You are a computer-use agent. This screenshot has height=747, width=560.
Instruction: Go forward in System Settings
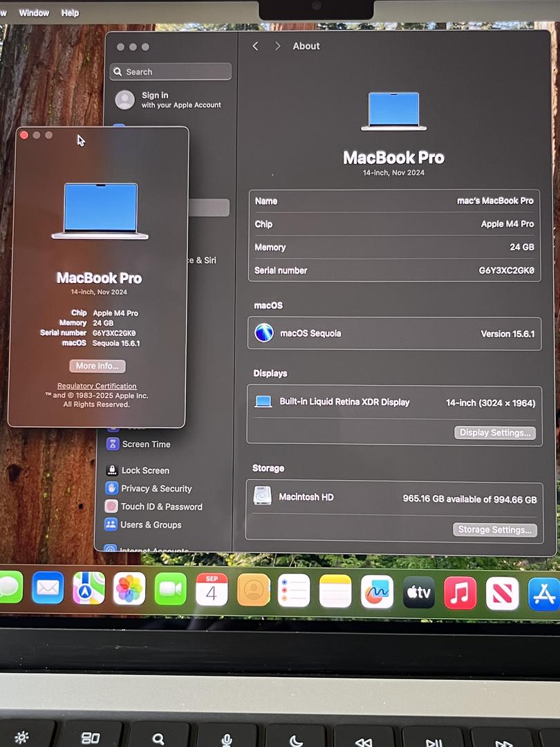(x=278, y=46)
